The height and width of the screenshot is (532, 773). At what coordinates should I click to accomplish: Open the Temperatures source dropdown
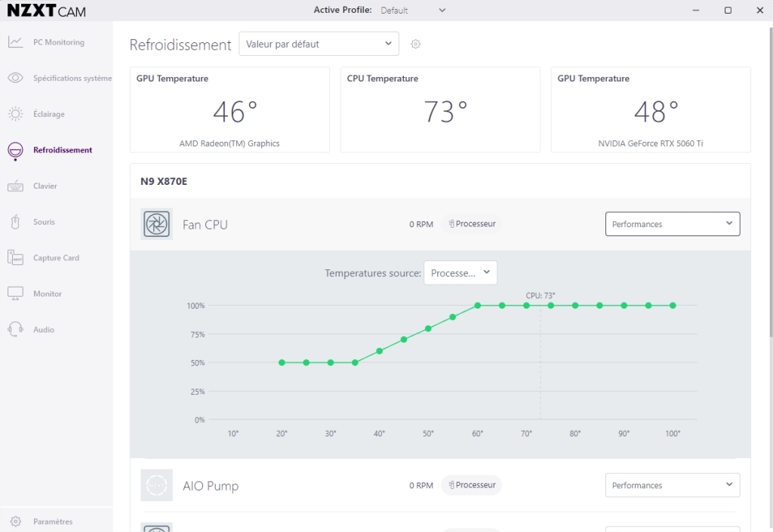point(460,273)
